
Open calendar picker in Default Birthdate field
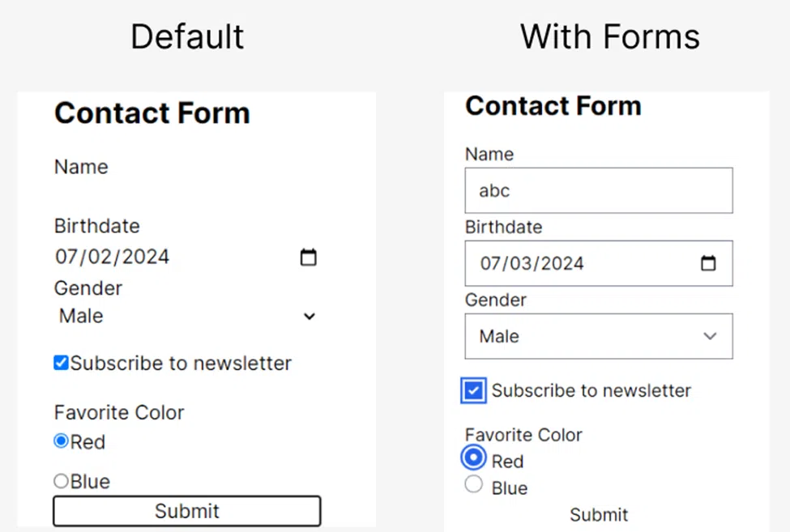point(309,257)
